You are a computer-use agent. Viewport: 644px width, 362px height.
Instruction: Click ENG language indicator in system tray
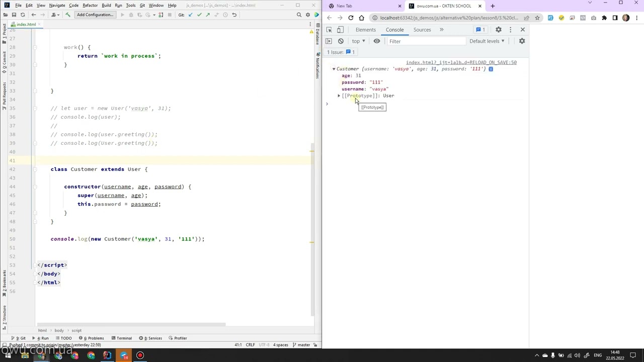click(597, 355)
